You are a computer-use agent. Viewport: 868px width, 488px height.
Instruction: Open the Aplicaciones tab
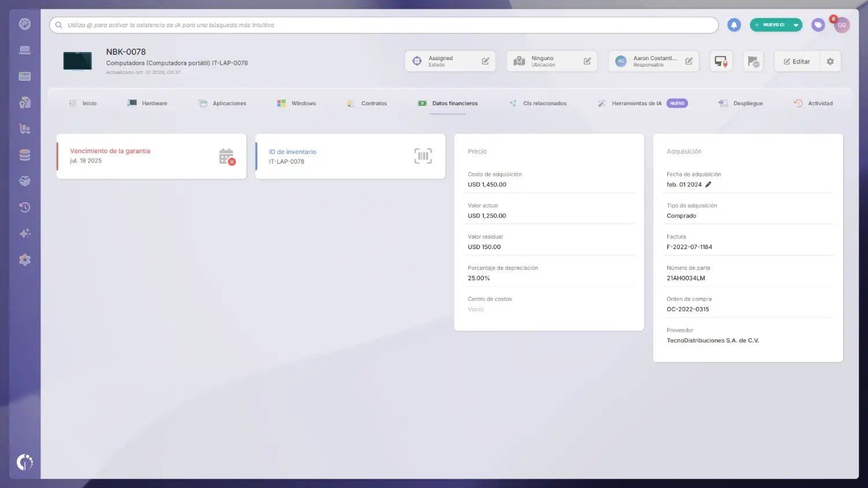click(222, 103)
